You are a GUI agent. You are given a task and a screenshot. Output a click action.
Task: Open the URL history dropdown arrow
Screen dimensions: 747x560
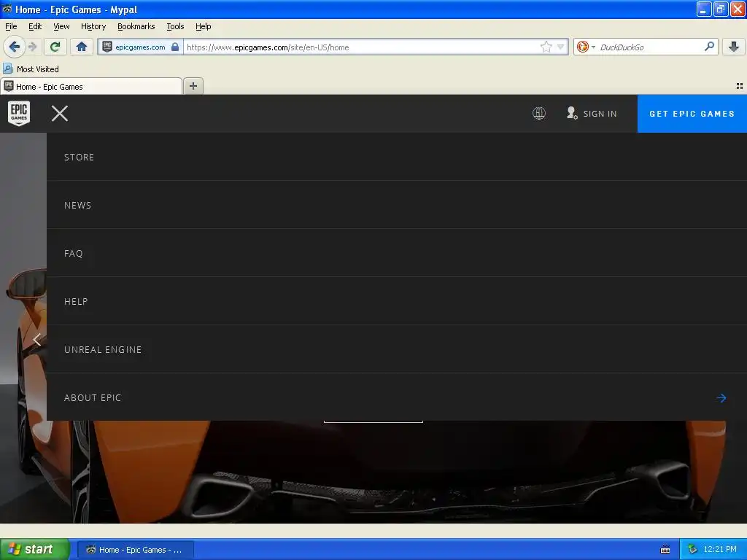click(561, 47)
